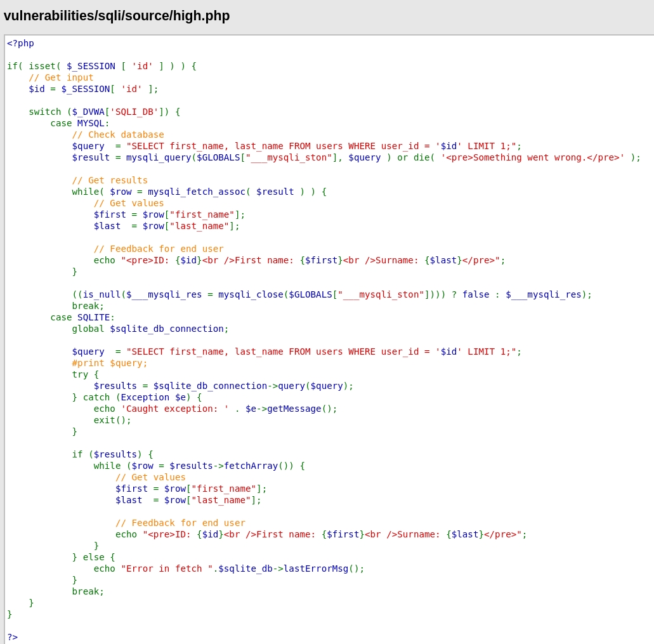This screenshot has width=654, height=644.
Task: Click the '// Get input' comment
Action: click(x=61, y=77)
